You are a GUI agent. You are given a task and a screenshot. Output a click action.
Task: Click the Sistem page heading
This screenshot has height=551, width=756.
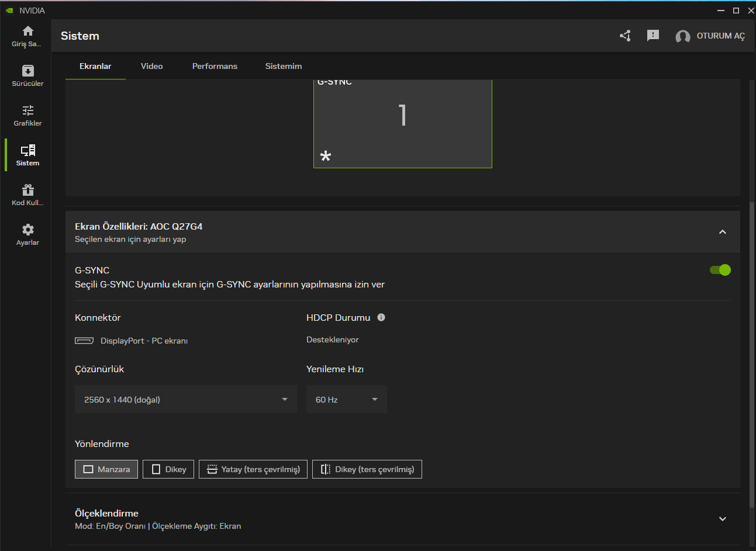80,36
